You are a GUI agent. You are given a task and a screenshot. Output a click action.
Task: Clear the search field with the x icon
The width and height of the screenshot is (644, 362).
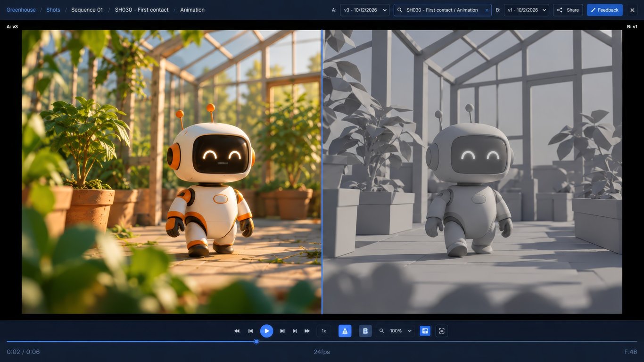coord(487,10)
